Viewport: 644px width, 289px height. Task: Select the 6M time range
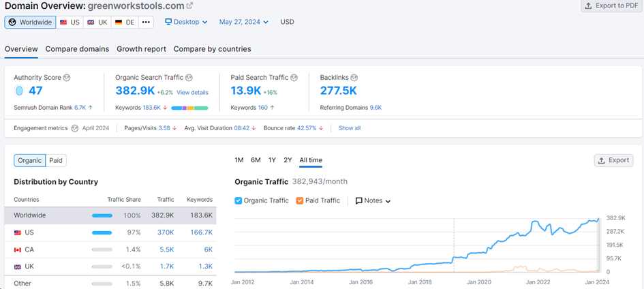coord(256,160)
